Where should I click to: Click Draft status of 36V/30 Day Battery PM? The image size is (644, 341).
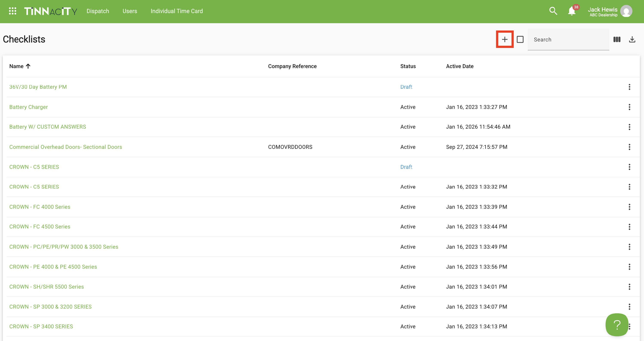point(406,87)
